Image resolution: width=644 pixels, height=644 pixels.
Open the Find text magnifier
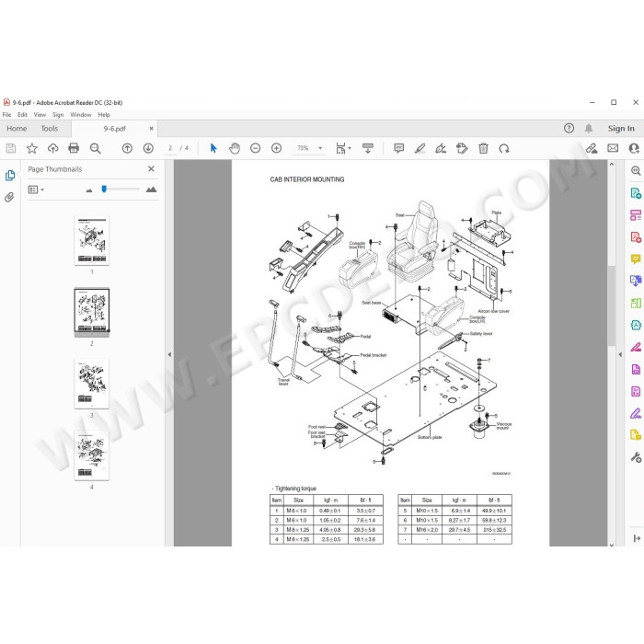coord(96,148)
